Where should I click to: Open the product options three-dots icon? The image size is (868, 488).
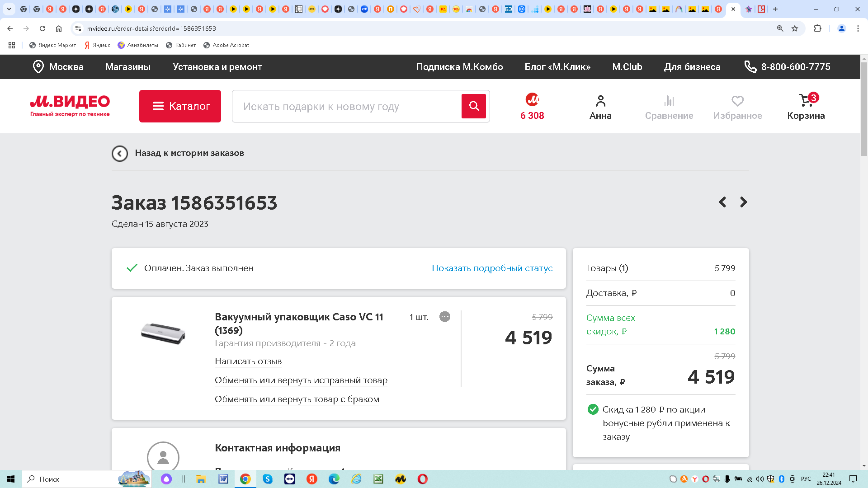pos(445,317)
